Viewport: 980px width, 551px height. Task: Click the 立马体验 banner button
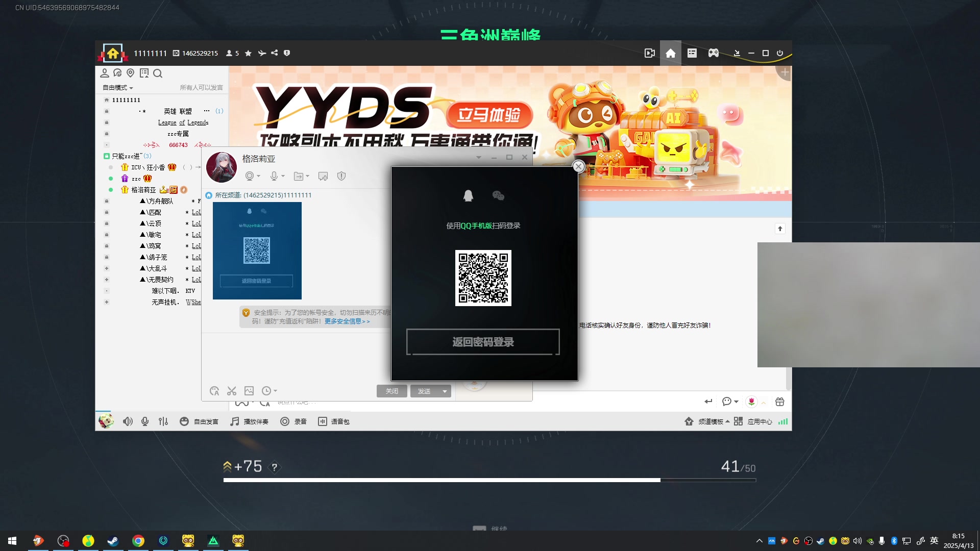489,115
